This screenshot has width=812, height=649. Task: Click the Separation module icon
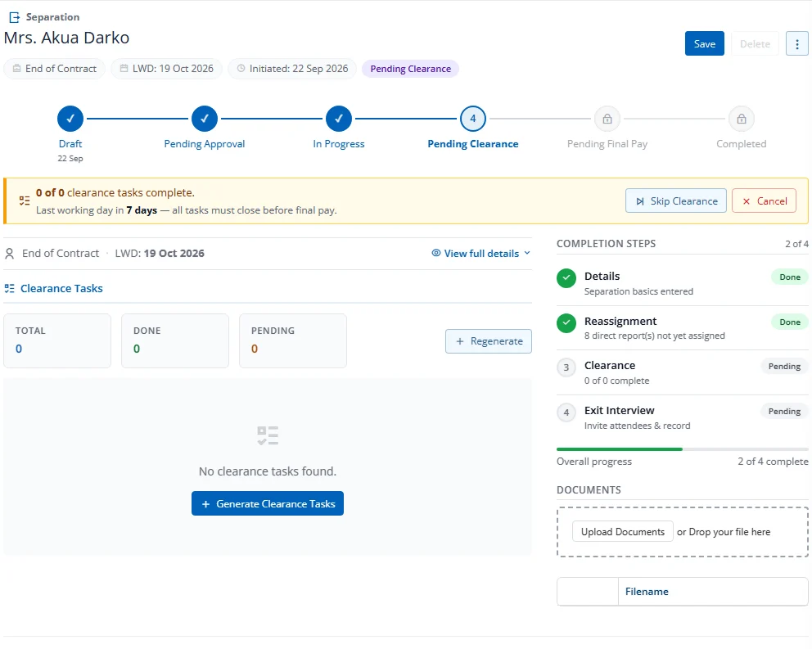pos(15,17)
